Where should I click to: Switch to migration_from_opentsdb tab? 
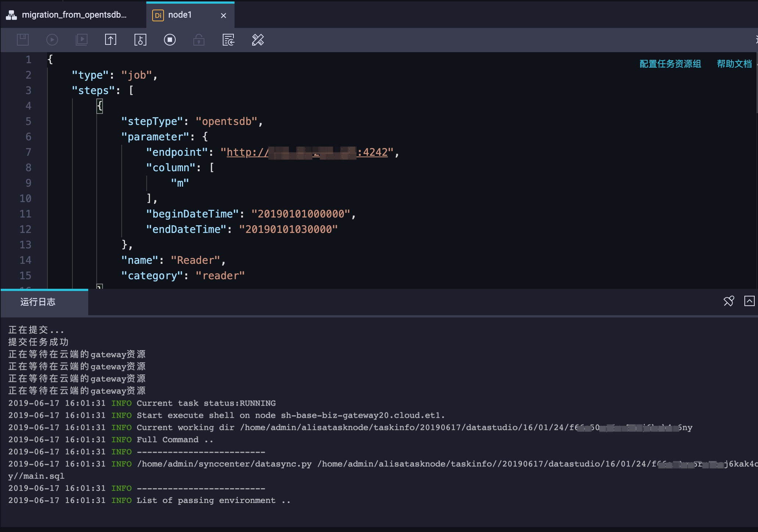[74, 15]
